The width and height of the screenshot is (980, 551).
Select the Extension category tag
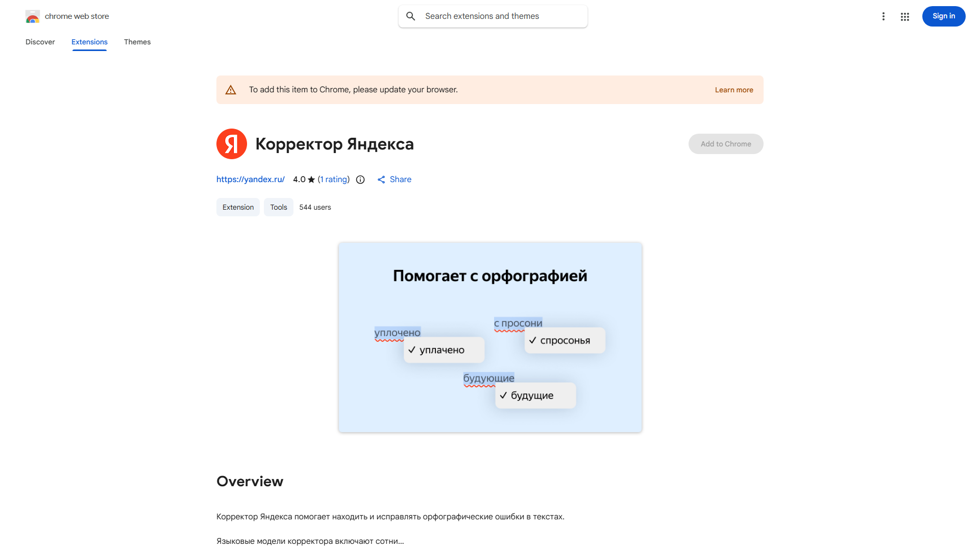coord(238,207)
